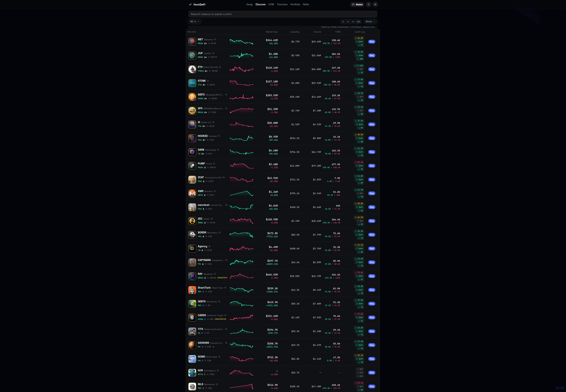Focus the search tokens input field
Viewport: 566px width, 392px height.
point(282,14)
